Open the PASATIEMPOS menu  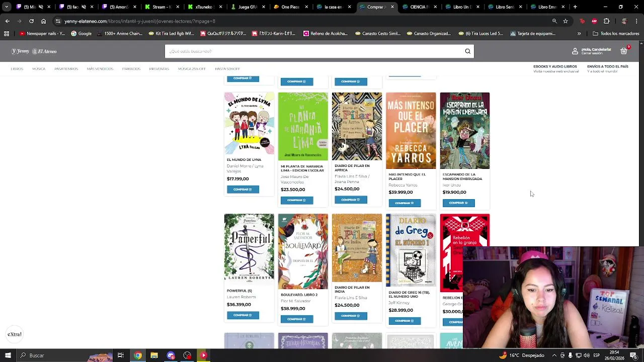coord(66,69)
